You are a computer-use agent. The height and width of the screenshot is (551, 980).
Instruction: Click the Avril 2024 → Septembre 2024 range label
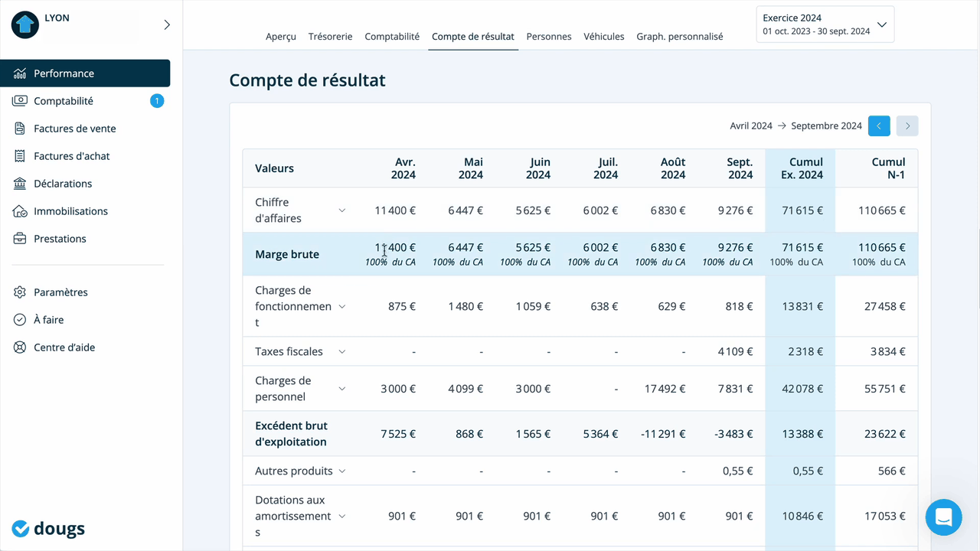[796, 126]
